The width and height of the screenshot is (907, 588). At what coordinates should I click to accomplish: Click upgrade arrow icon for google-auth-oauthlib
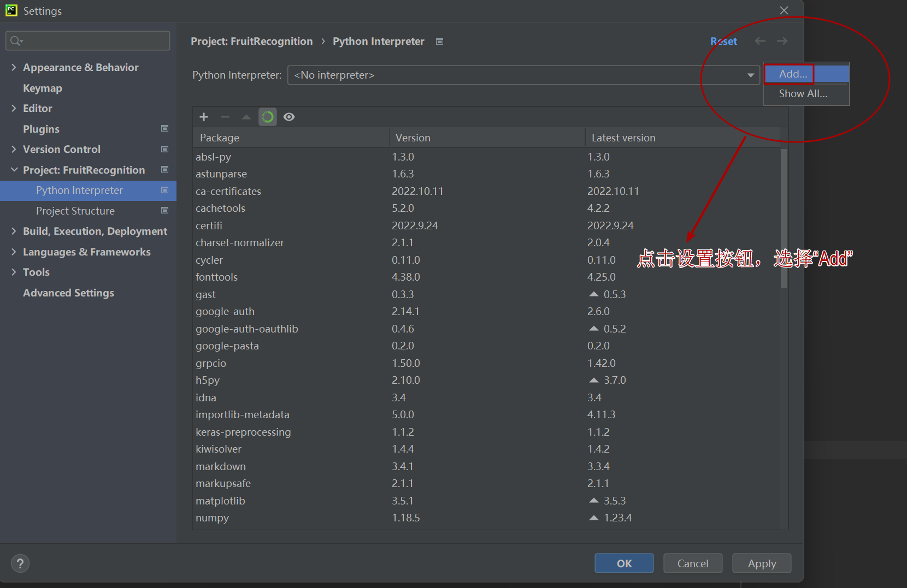point(594,329)
